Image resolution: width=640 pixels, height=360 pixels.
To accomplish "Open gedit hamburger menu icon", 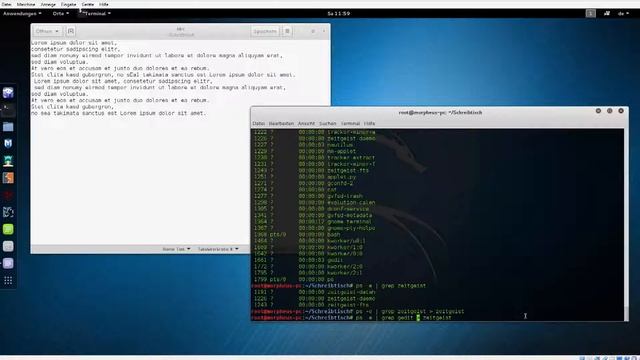I will pos(287,31).
